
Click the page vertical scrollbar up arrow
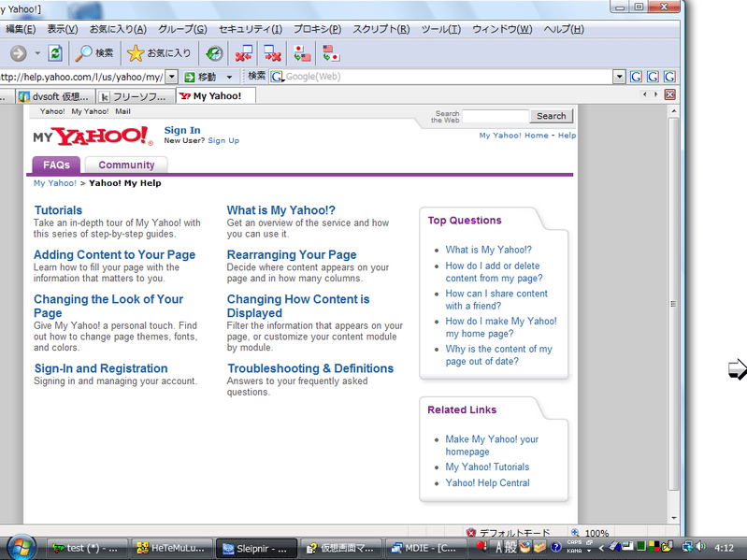[x=674, y=111]
